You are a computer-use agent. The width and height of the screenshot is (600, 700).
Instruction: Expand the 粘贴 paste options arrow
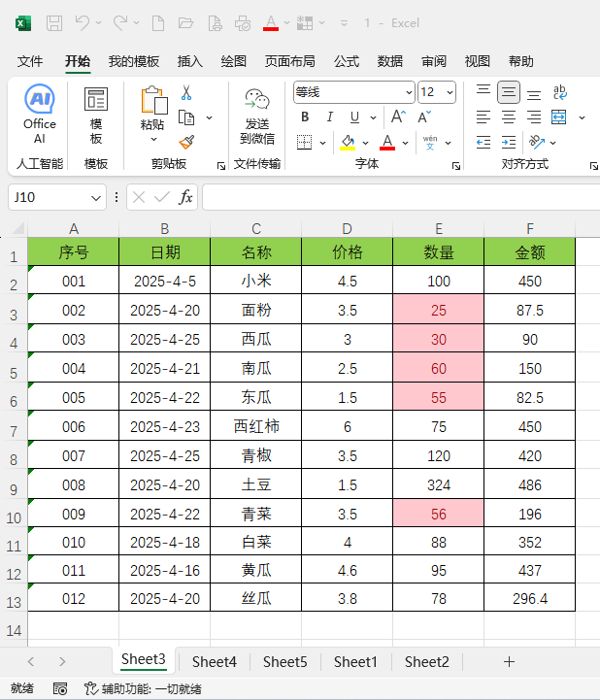[x=153, y=139]
